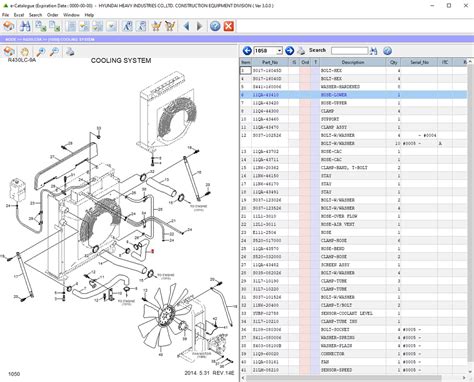Image resolution: width=474 pixels, height=382 pixels.
Task: Select the SUPPORT row
Action: [x=354, y=119]
